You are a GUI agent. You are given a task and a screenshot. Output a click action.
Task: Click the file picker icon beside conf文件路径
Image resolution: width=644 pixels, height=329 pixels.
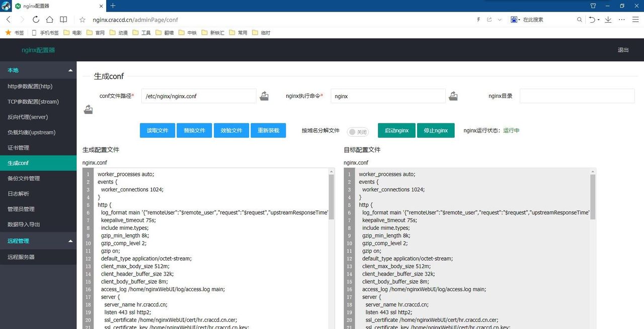click(264, 96)
